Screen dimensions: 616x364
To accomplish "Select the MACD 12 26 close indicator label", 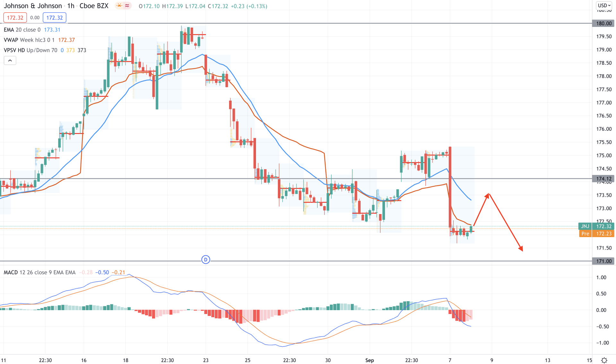I will click(x=39, y=272).
